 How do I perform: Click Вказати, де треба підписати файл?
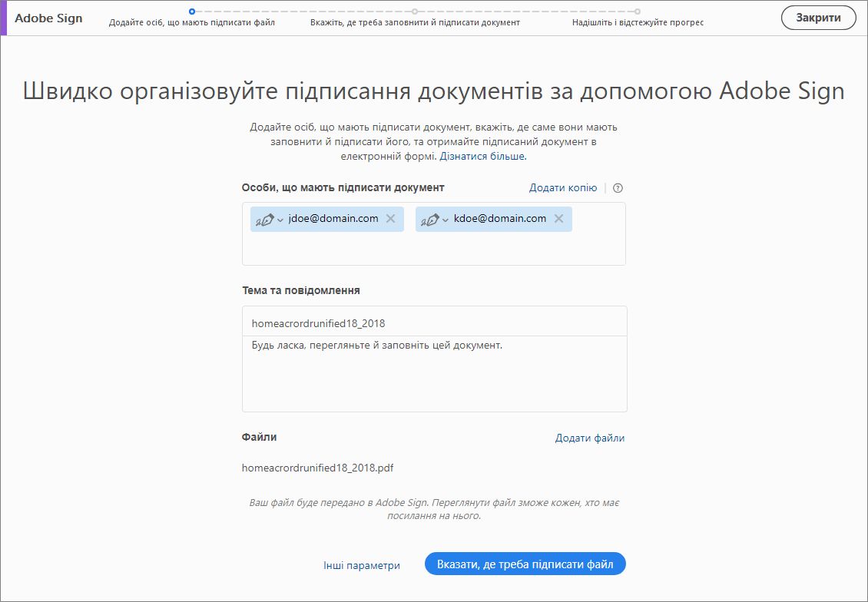525,563
